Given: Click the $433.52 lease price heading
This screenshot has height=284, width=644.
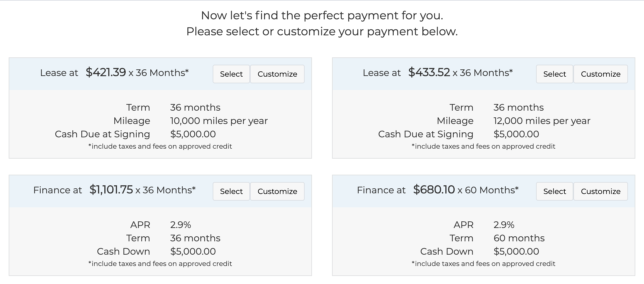Looking at the screenshot, I should tap(438, 73).
